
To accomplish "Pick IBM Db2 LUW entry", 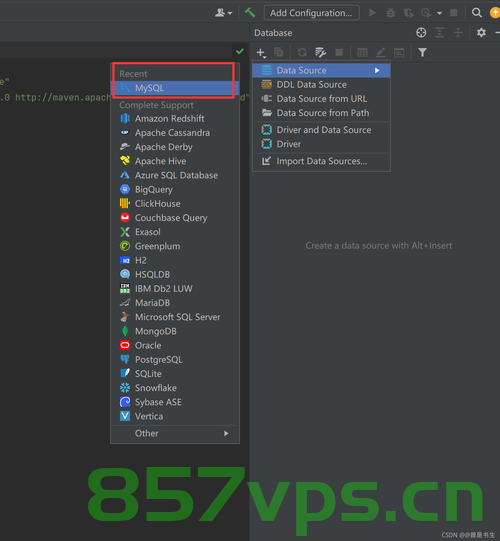I will pyautogui.click(x=175, y=288).
